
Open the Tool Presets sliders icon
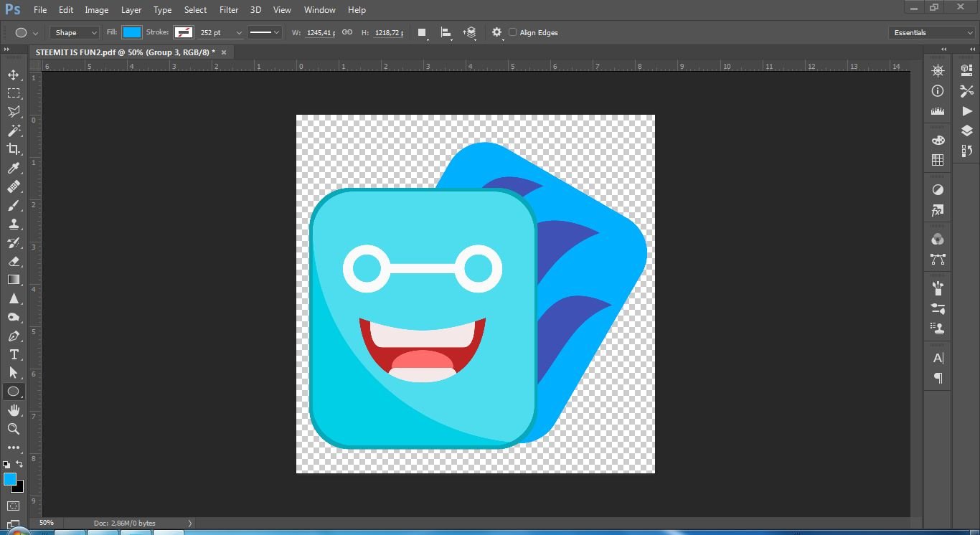point(938,309)
